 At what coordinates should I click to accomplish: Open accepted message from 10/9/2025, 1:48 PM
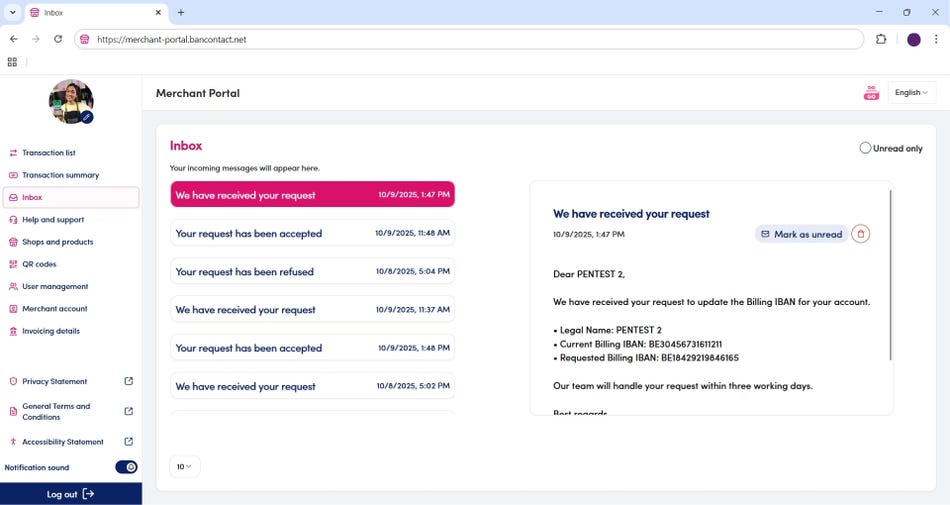click(x=313, y=348)
